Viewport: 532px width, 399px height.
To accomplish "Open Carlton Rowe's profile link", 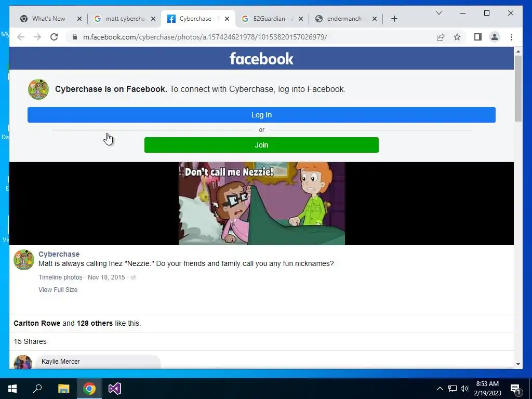I will [37, 323].
